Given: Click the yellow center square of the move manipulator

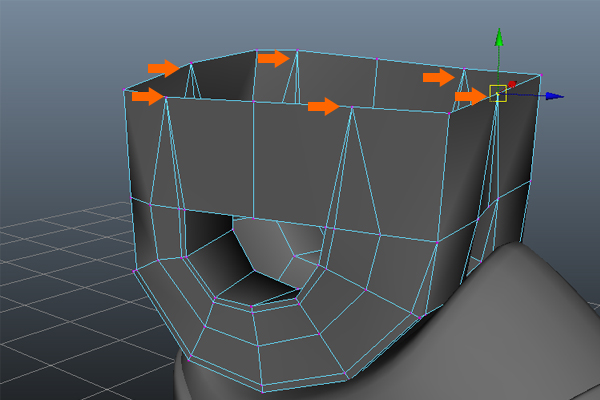Looking at the screenshot, I should [x=498, y=93].
